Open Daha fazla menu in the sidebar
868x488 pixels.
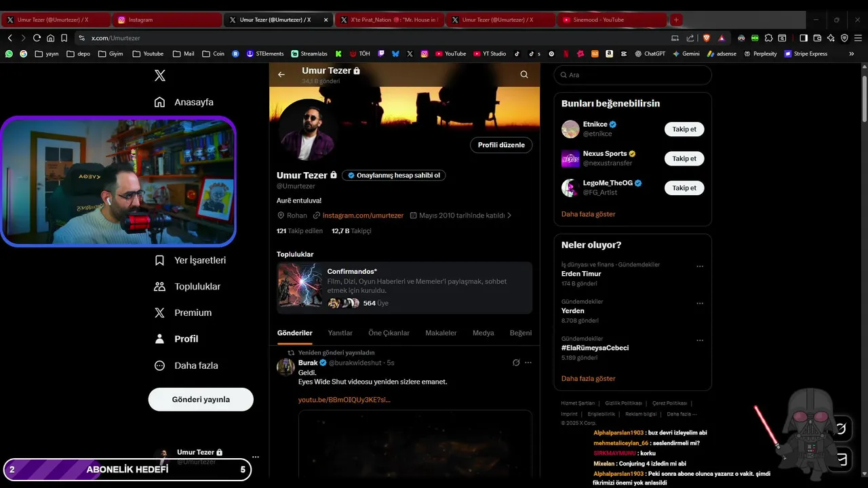tap(186, 365)
